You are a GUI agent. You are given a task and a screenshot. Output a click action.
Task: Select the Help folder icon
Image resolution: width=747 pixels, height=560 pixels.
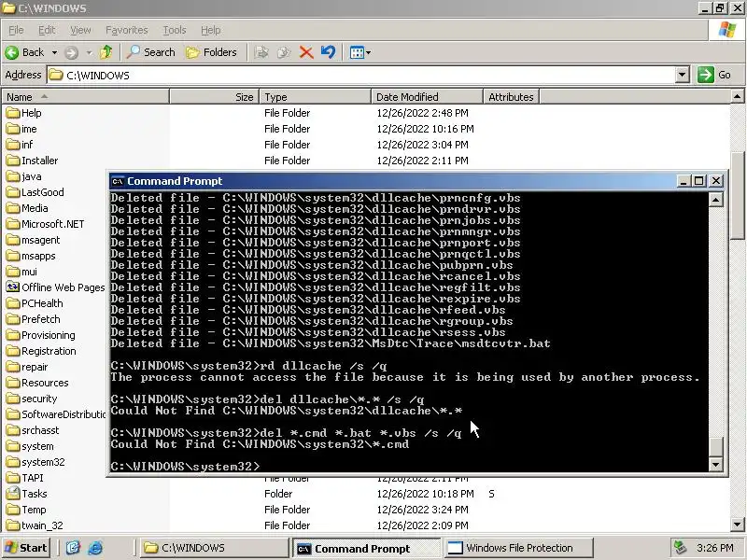tap(13, 113)
